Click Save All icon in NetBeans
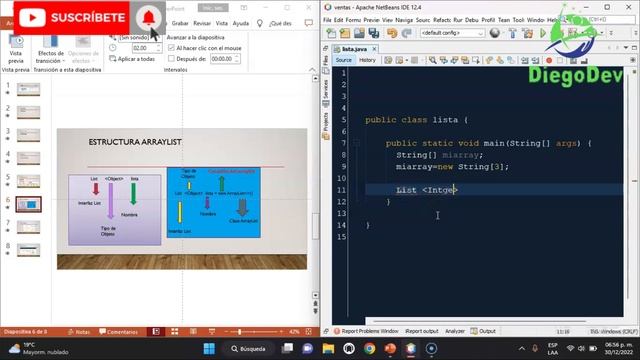Viewport: 640px width, 360px height. [373, 33]
